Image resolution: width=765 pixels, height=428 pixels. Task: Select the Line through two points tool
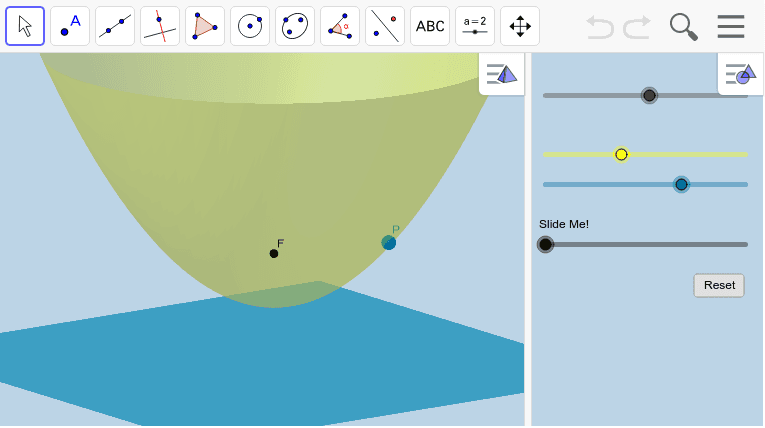(115, 26)
